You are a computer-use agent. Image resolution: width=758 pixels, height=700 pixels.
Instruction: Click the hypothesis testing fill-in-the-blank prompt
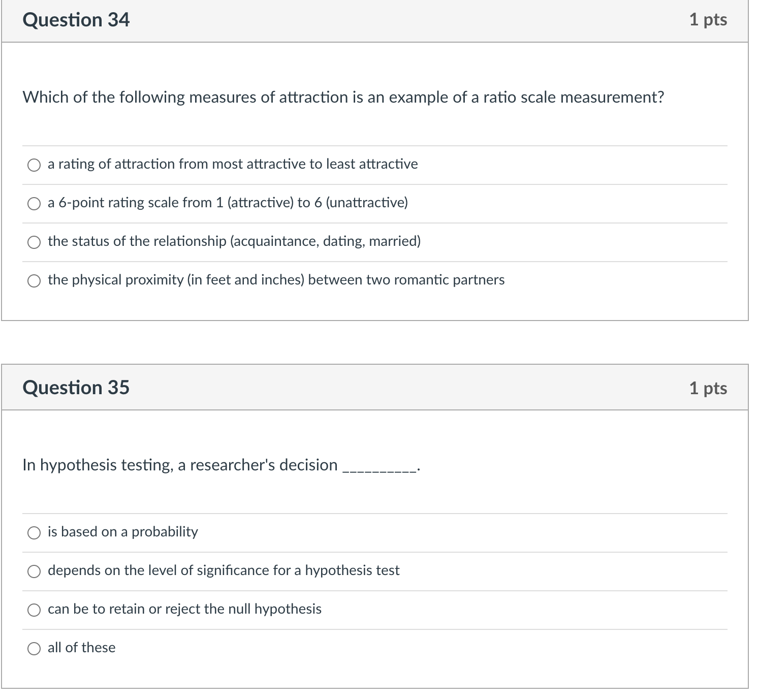coord(220,464)
